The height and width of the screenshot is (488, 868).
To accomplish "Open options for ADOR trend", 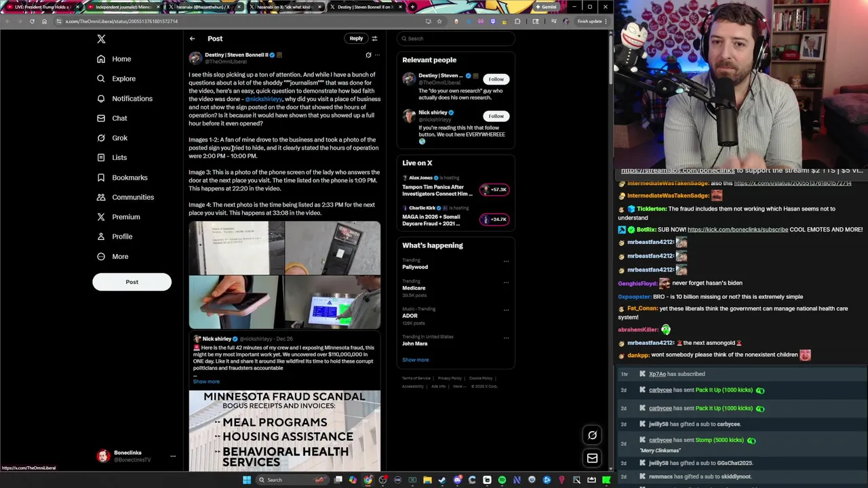I will (x=506, y=310).
